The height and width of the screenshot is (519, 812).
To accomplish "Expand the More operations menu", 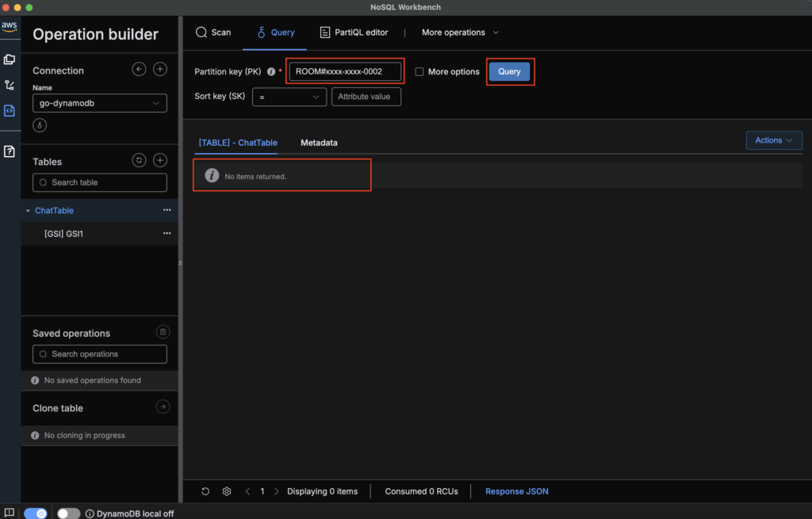I will (460, 32).
